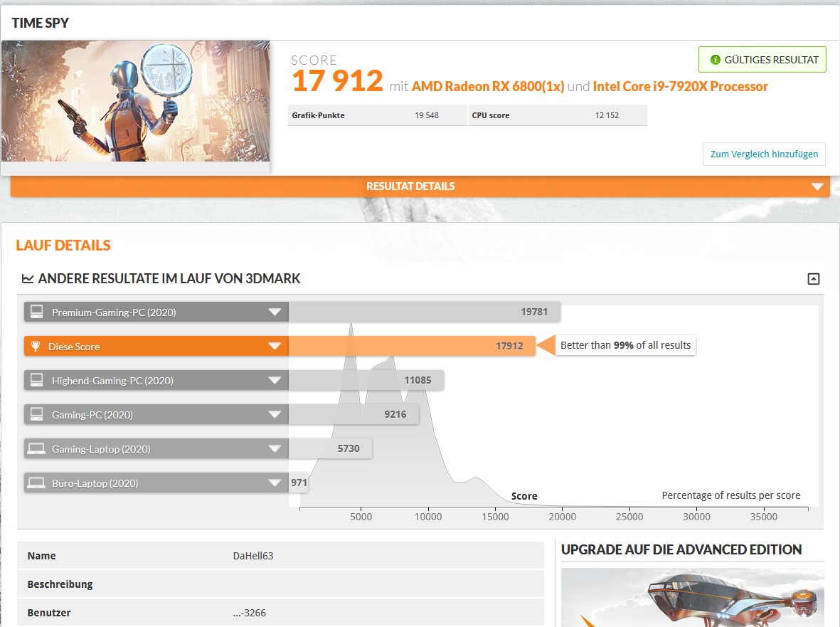Click the CPU score value 12 152

click(607, 115)
